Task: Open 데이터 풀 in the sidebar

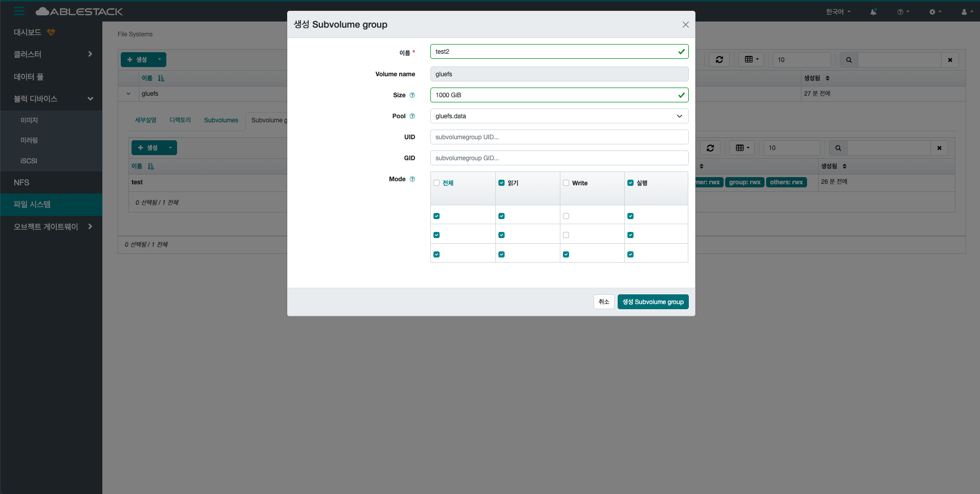Action: pyautogui.click(x=29, y=77)
